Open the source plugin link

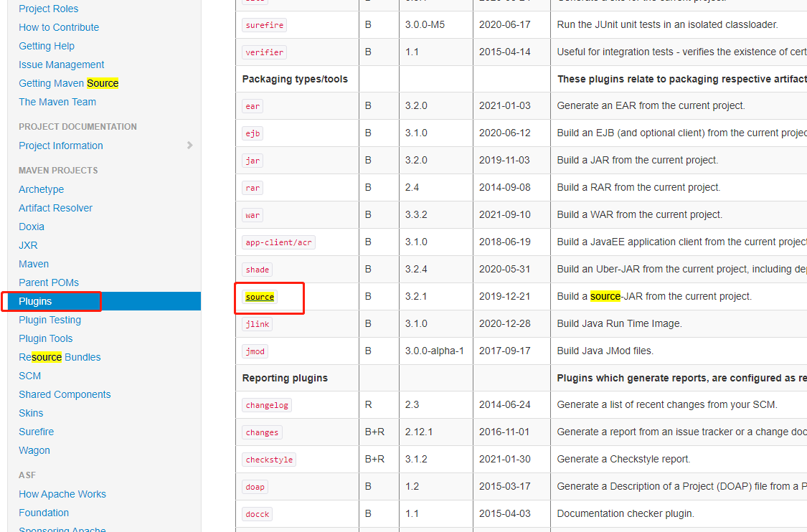click(260, 297)
